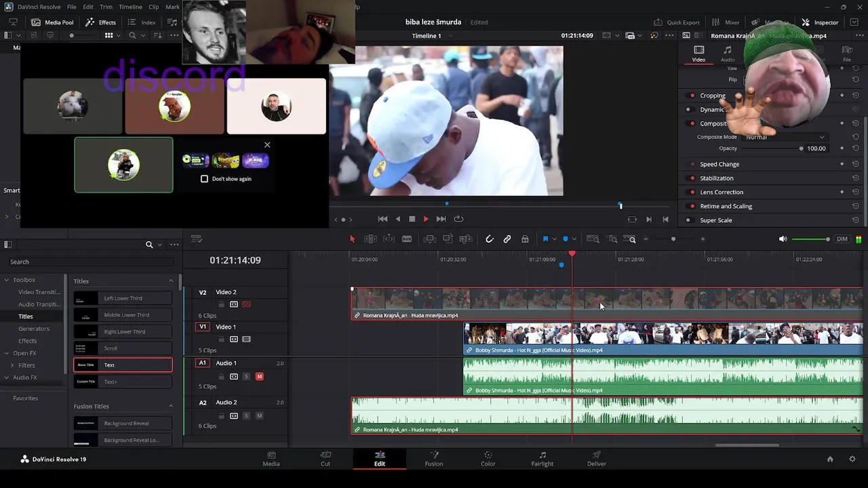Viewport: 868px width, 488px height.
Task: Solo the Audio 2 track
Action: point(246,416)
